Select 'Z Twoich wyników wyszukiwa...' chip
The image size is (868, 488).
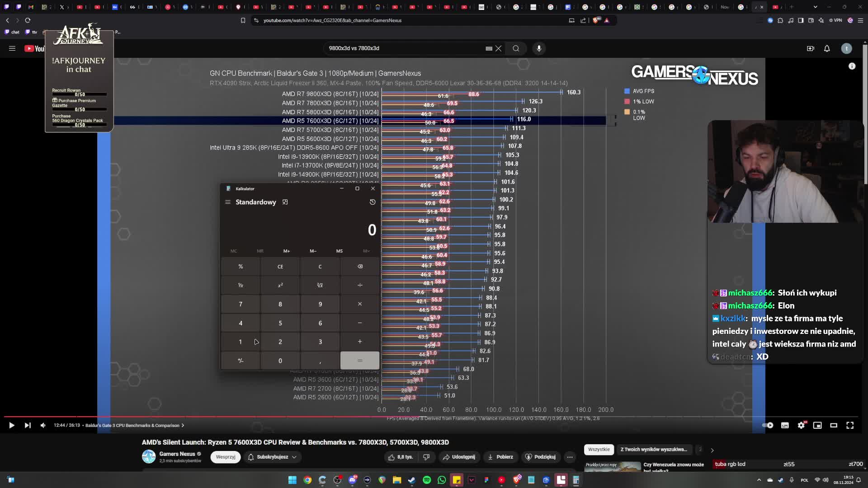click(654, 450)
